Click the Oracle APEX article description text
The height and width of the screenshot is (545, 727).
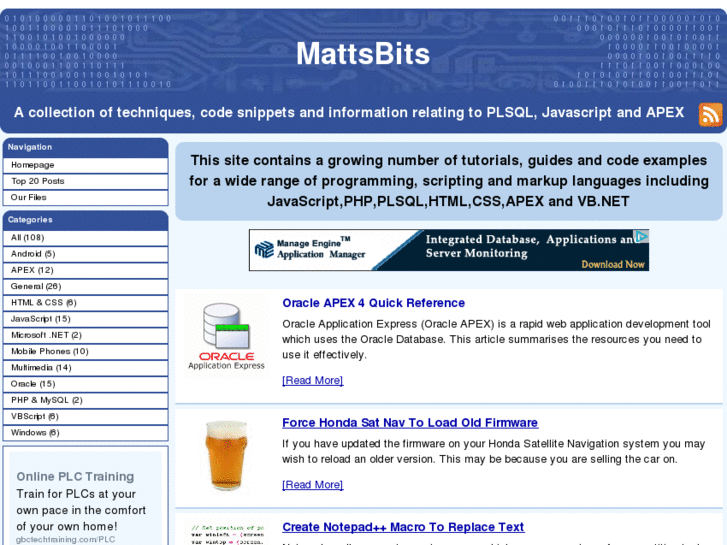point(496,340)
